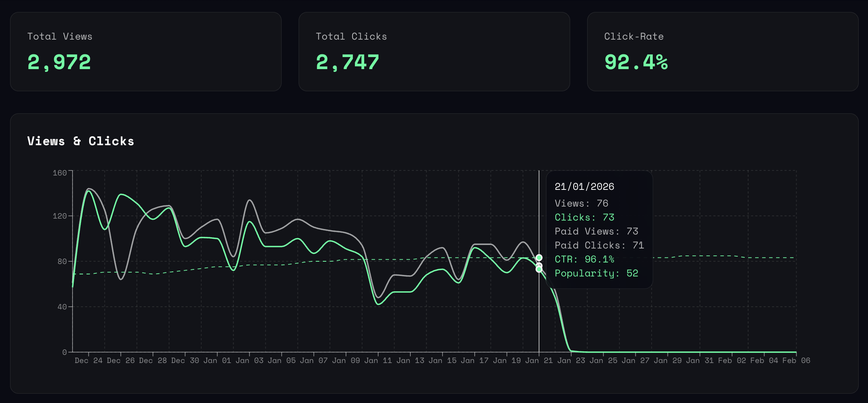
Task: Click the Click-Rate percentage value 92.4%
Action: (x=635, y=62)
